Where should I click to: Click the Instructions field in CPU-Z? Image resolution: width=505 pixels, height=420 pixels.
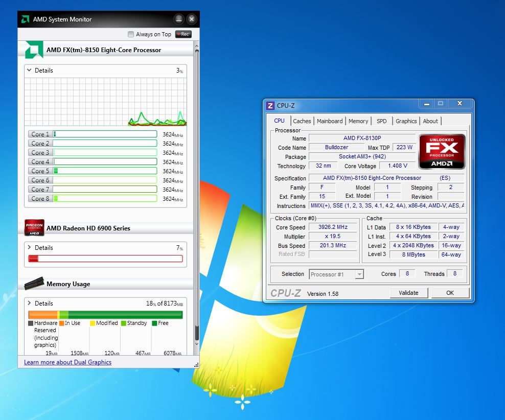(386, 205)
